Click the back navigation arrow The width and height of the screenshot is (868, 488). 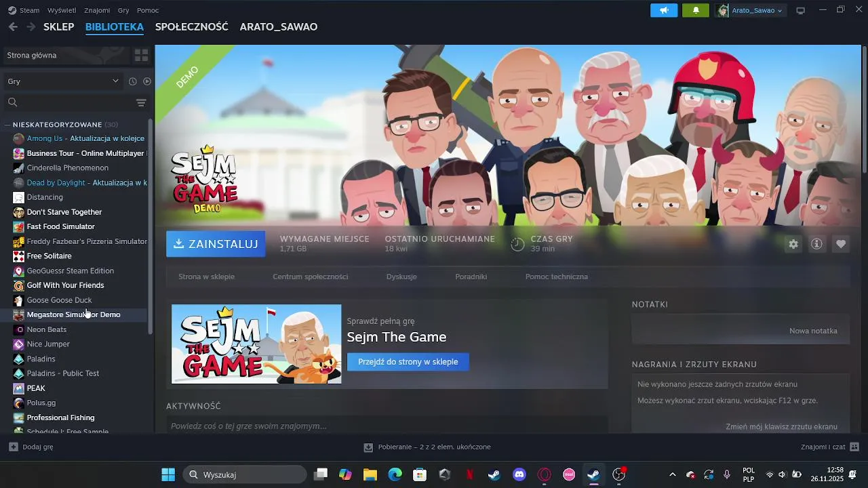(13, 26)
